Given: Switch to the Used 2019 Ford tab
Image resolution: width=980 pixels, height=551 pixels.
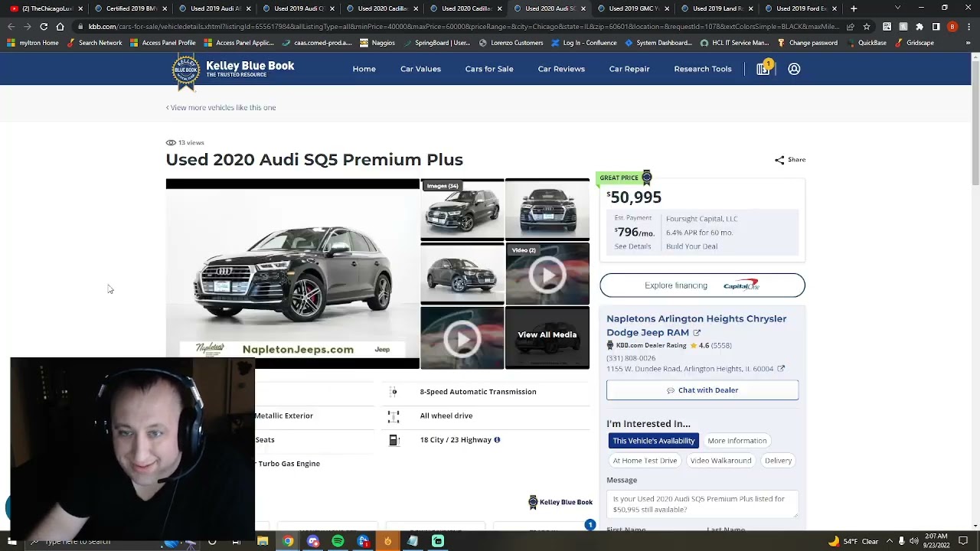Looking at the screenshot, I should pyautogui.click(x=801, y=8).
